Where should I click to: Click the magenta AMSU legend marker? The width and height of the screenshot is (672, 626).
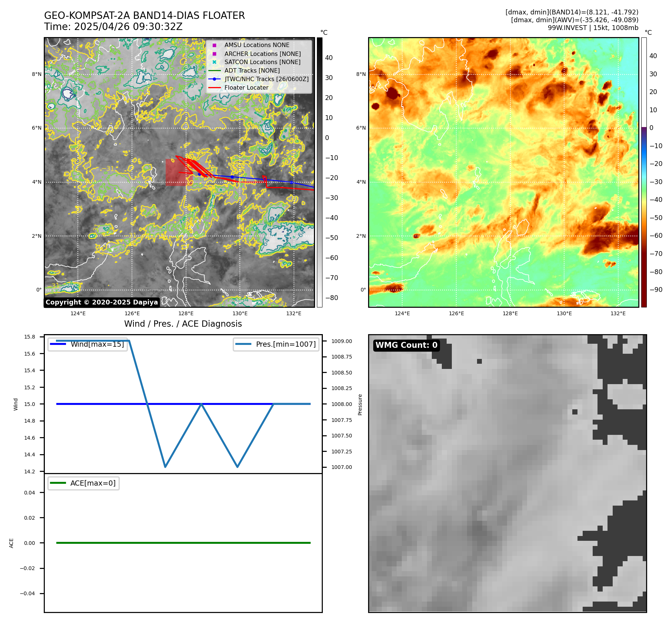(214, 45)
